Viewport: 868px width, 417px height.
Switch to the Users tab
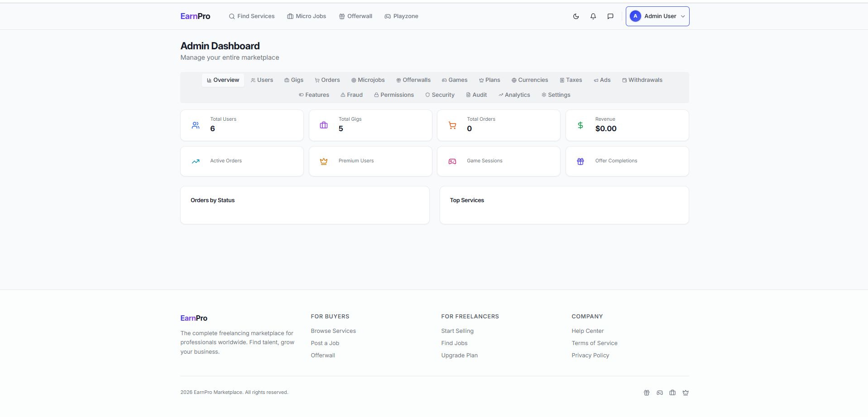tap(262, 80)
